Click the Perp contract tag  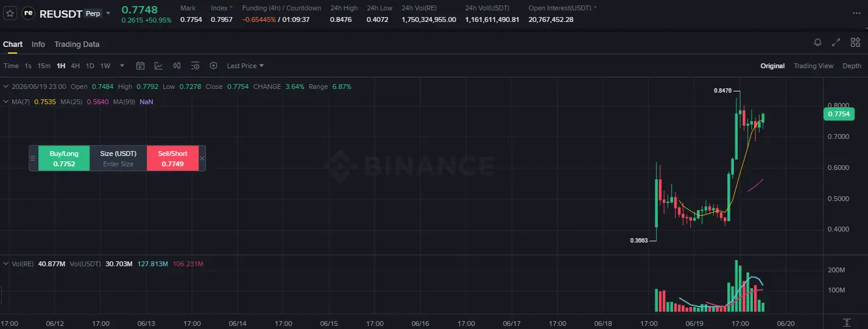click(x=93, y=13)
